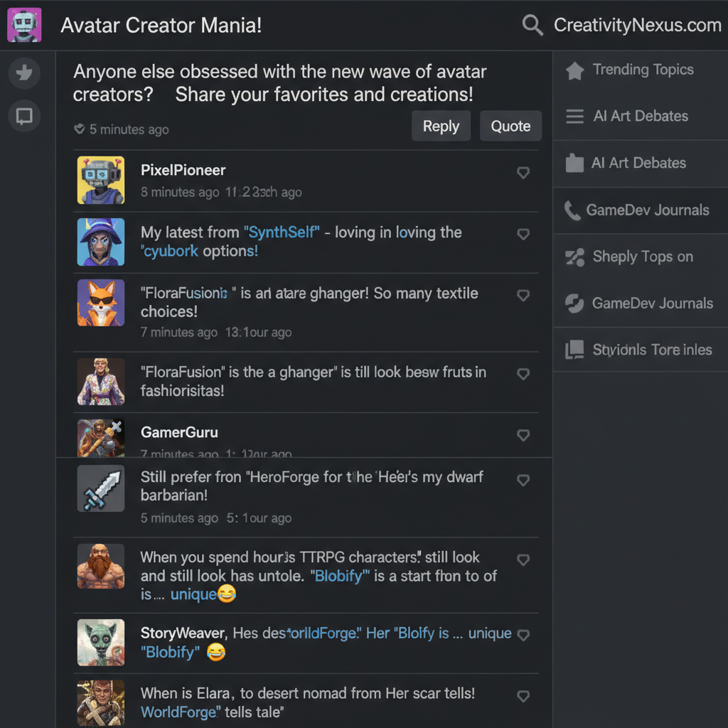
Task: Click the Reply button
Action: pyautogui.click(x=441, y=127)
